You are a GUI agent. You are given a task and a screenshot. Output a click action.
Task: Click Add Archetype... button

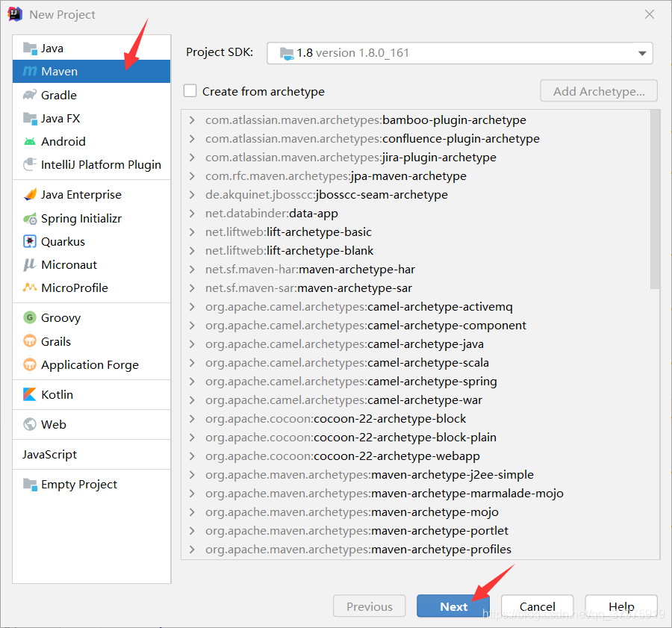599,91
